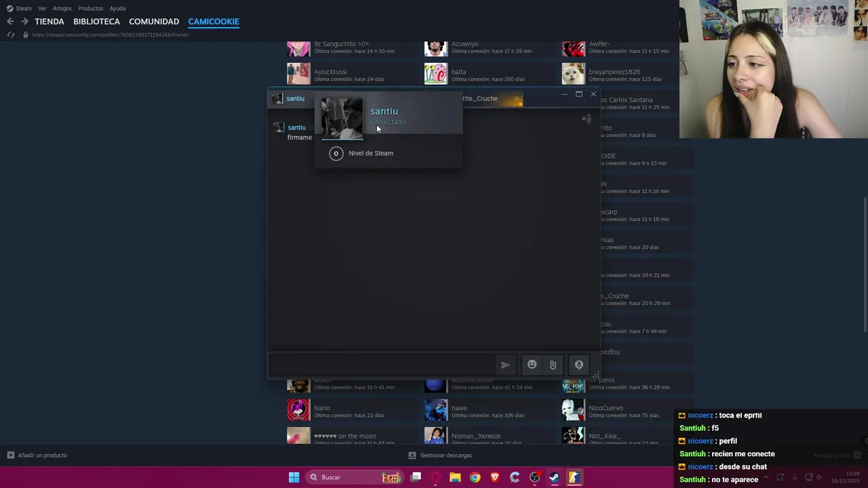Click santiu's large avatar in hover card

tap(342, 119)
